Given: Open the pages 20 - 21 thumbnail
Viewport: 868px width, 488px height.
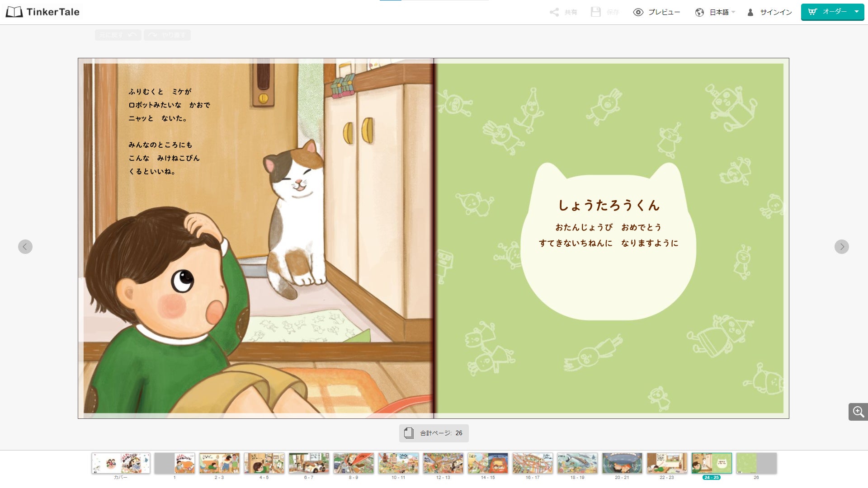Looking at the screenshot, I should pos(622,463).
